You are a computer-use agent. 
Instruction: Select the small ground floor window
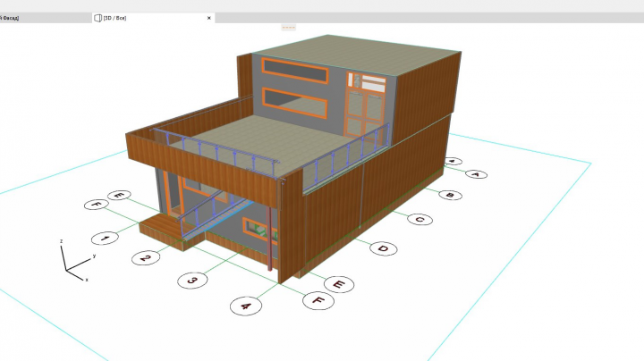coord(258,230)
